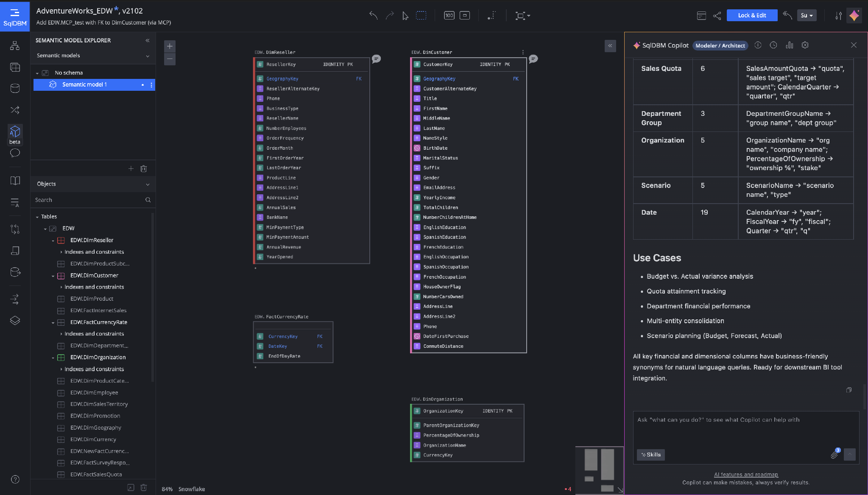
Task: Open the comment bubble on DimReseller table
Action: pyautogui.click(x=376, y=59)
